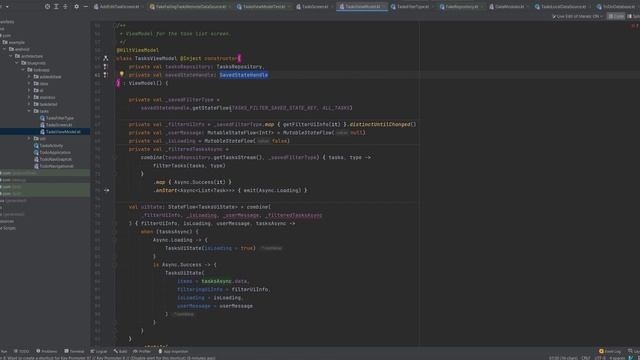Image resolution: width=640 pixels, height=360 pixels.
Task: Click the Expand All icon in Project toolbar
Action: 56,7
